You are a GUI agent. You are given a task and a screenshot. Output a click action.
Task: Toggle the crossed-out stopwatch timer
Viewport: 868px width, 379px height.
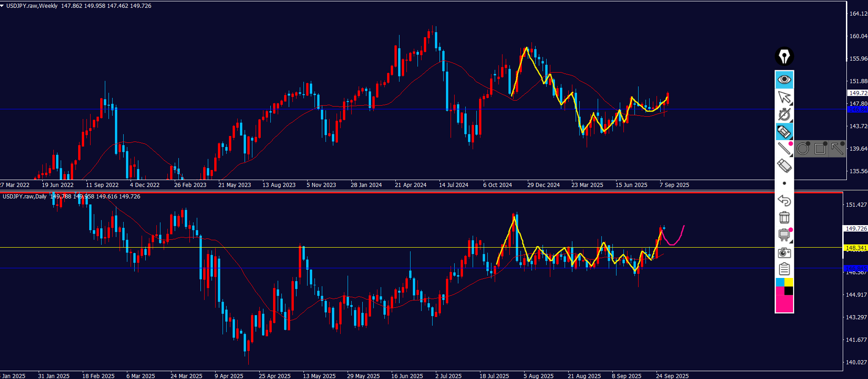(x=784, y=114)
